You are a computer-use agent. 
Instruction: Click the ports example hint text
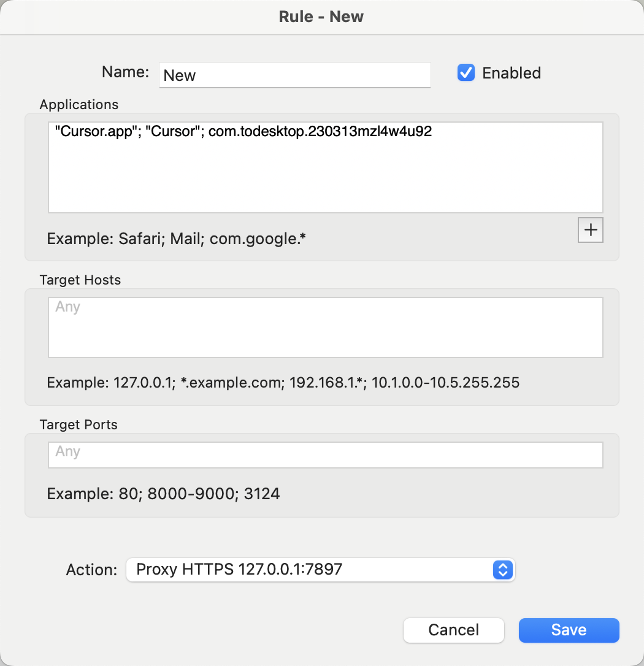click(163, 494)
